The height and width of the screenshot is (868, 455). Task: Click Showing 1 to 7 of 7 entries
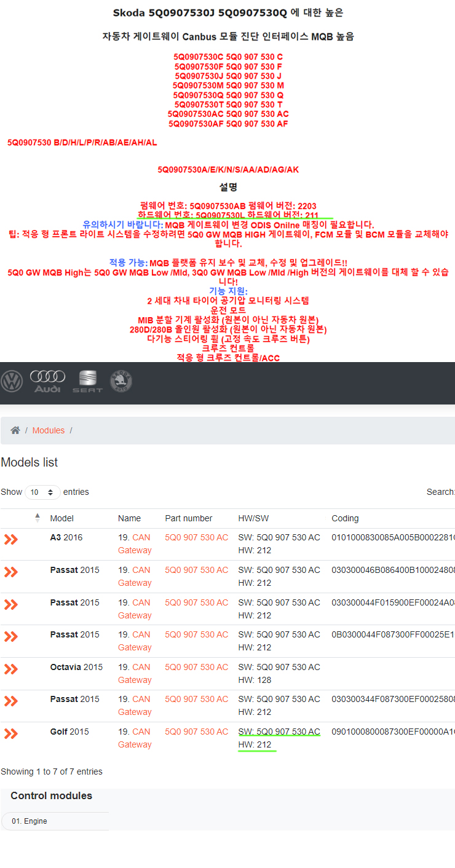(52, 771)
